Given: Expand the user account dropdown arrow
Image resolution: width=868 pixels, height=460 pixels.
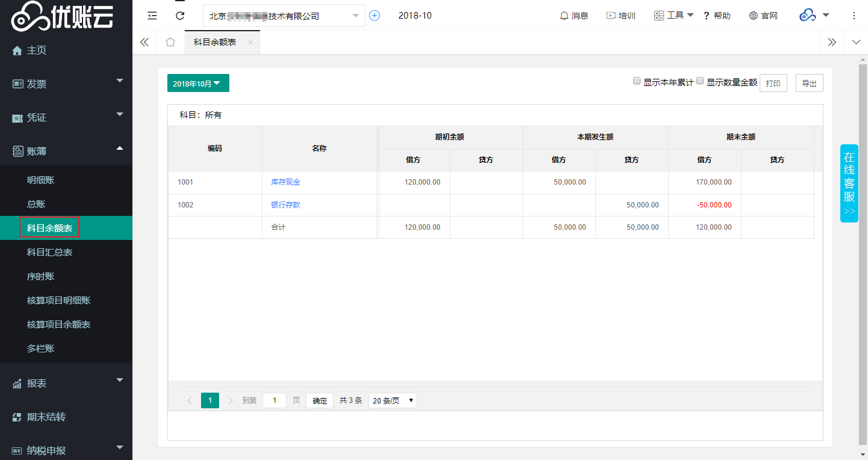Looking at the screenshot, I should pos(826,15).
